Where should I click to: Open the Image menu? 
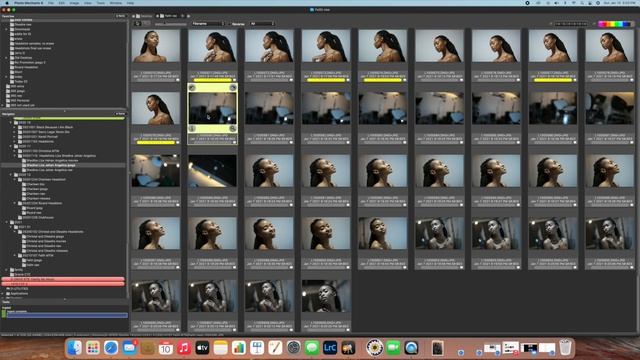tap(74, 3)
